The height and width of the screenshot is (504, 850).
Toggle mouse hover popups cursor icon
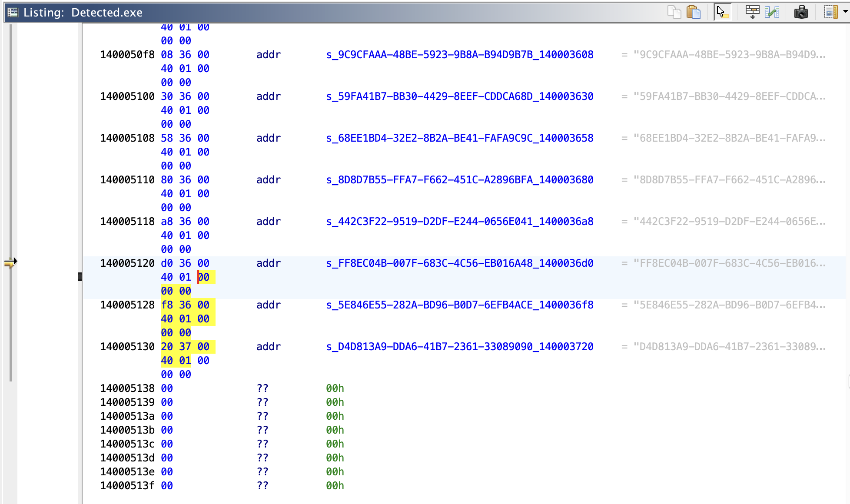point(723,12)
